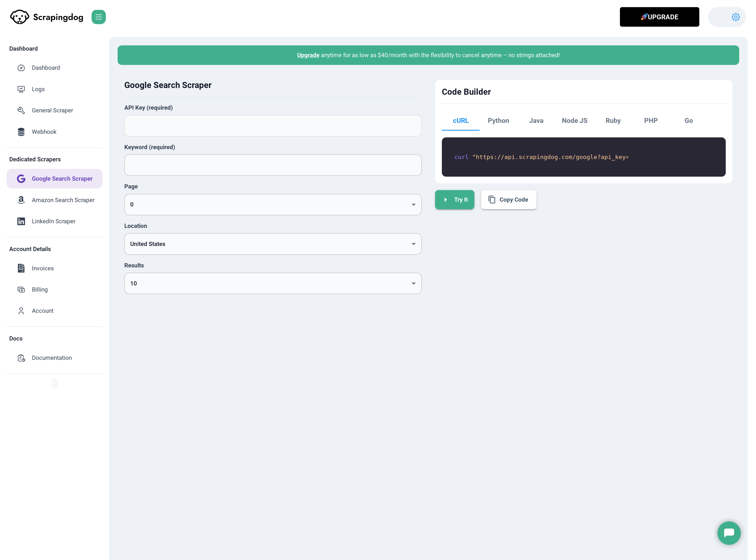The image size is (756, 560).
Task: Open Billing in Account Details
Action: [x=54, y=290]
